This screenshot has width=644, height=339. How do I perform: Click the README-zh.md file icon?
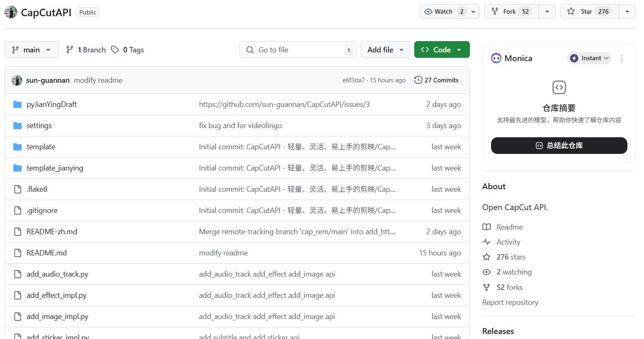[x=17, y=232]
